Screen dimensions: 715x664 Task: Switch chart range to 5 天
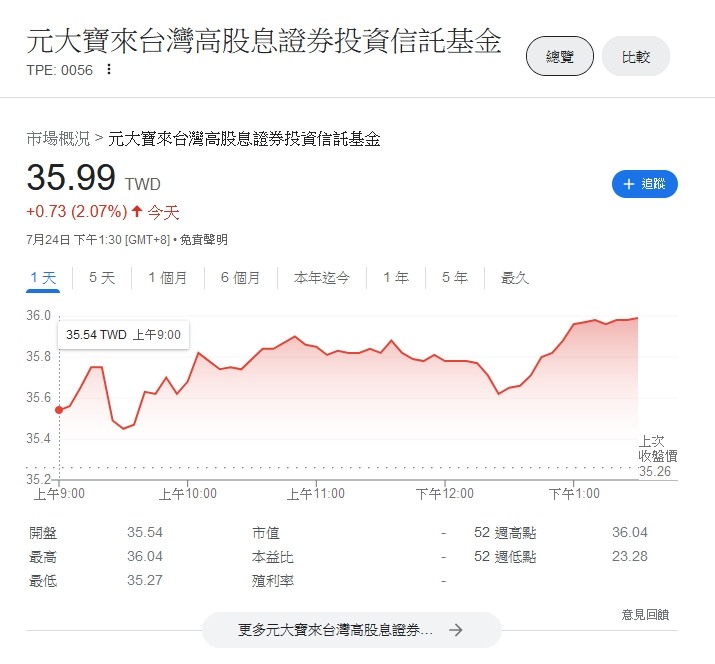(x=102, y=277)
